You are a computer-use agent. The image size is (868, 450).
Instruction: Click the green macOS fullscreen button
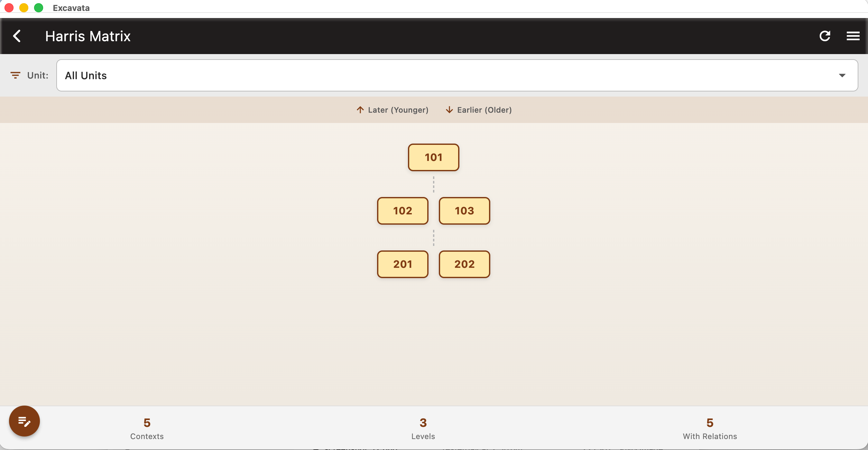coord(39,8)
